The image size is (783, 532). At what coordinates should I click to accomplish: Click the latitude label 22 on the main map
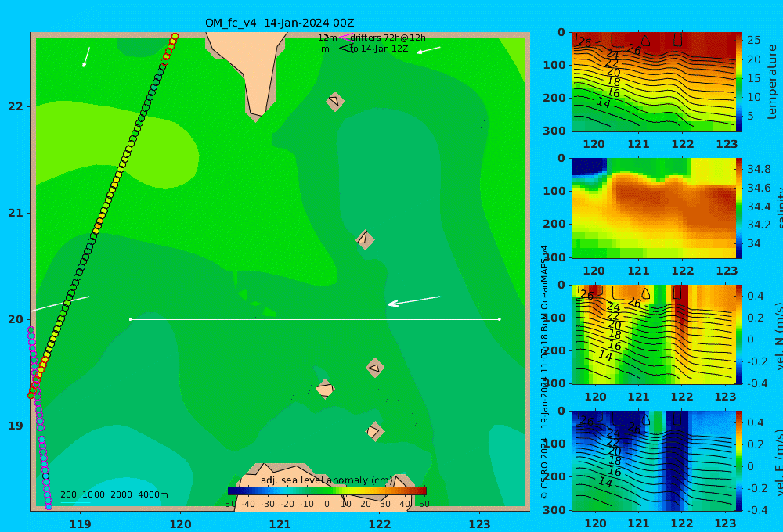(x=15, y=106)
